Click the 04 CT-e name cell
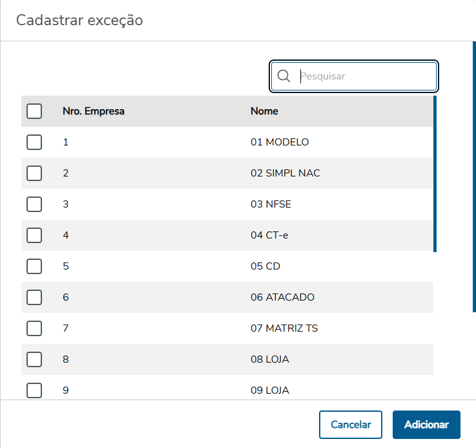476x448 pixels. [269, 235]
